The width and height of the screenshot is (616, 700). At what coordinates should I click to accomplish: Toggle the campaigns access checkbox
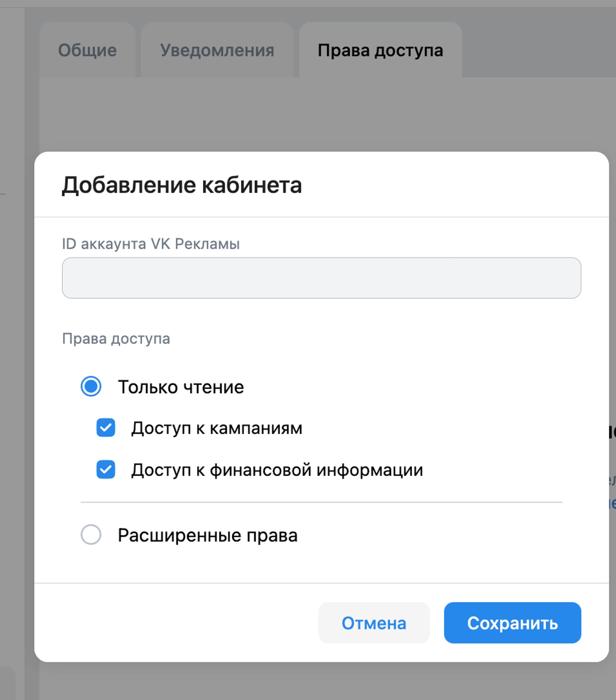106,427
